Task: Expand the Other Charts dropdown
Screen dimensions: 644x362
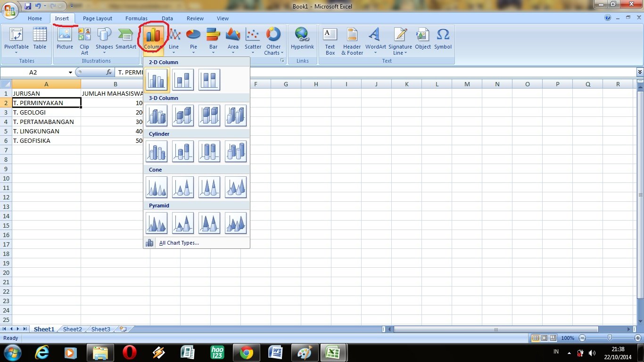Action: pyautogui.click(x=273, y=41)
